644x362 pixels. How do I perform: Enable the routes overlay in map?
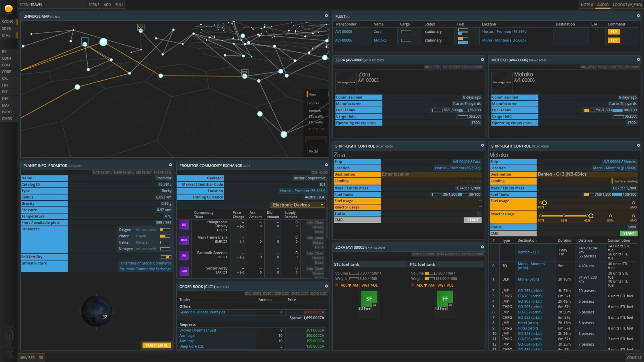[314, 103]
